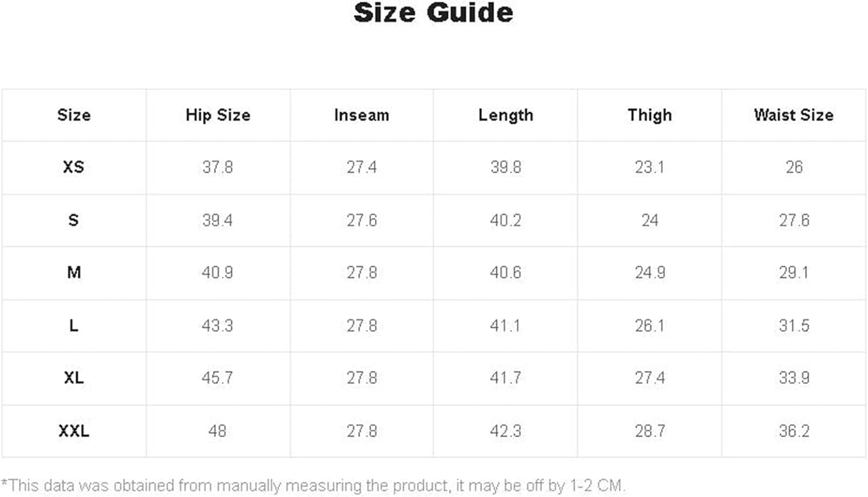Screen dimensions: 868x497
Task: Select the L size row label
Action: 73,326
